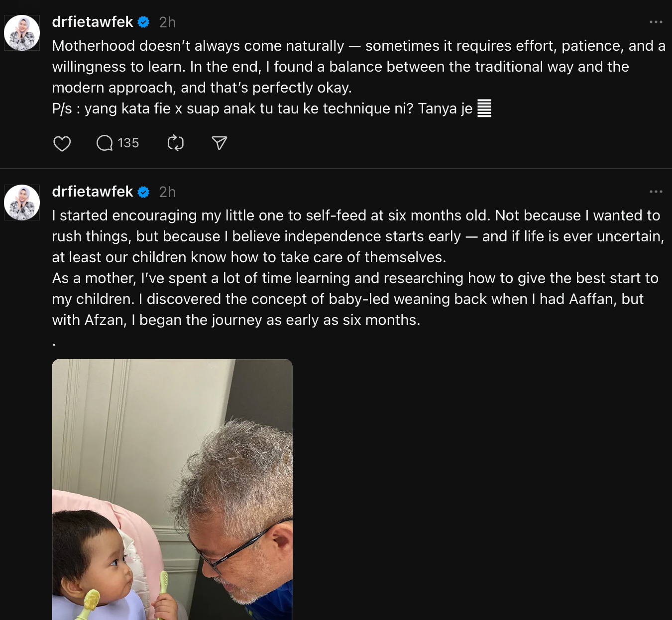Repost the first thread using the repost icon
Viewport: 672px width, 620px height.
pos(176,143)
